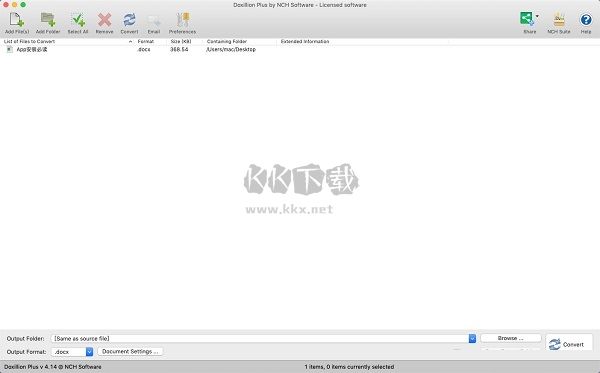Viewport: 600px width, 373px height.
Task: Open the NCH Suite toolbox icon
Action: coord(559,20)
